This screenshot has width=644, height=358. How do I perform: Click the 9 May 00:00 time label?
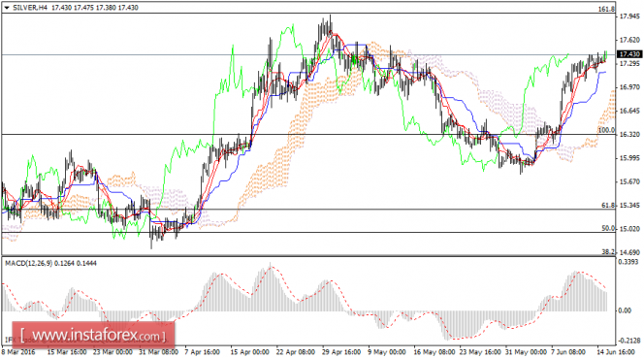(387, 352)
